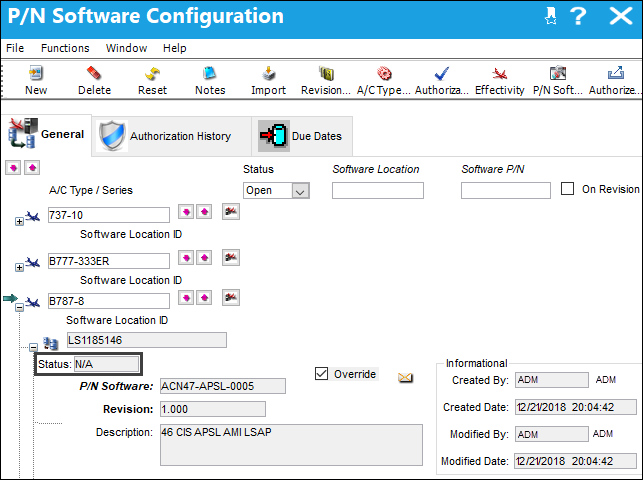Click the remove aircraft icon beside B777-333ER
The image size is (643, 480).
pos(231,257)
